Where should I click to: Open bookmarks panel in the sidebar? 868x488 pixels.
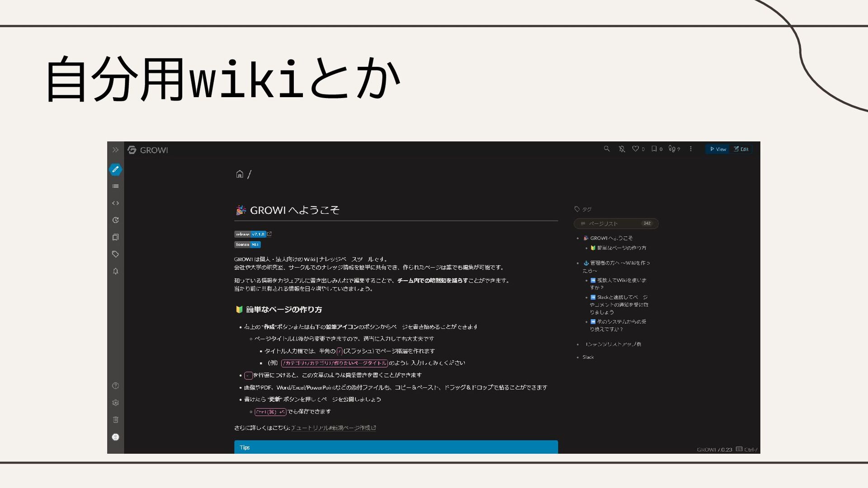pyautogui.click(x=115, y=237)
